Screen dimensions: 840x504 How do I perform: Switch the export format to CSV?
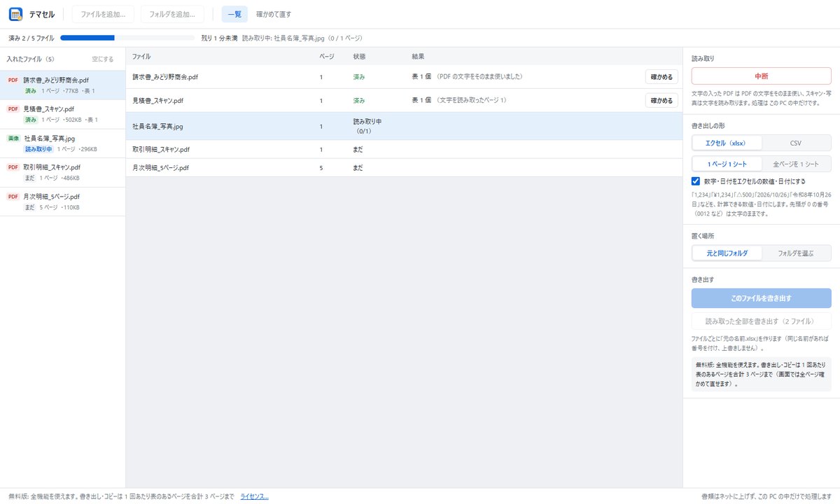click(796, 143)
